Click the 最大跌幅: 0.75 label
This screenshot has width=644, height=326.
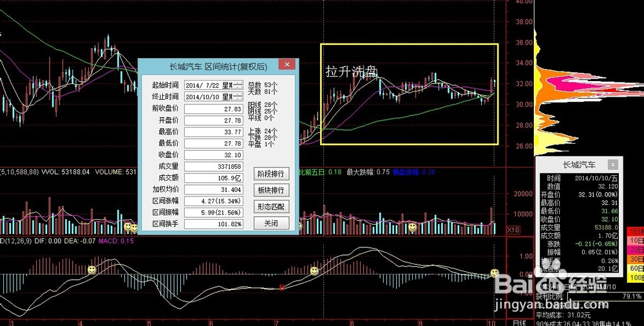click(368, 172)
